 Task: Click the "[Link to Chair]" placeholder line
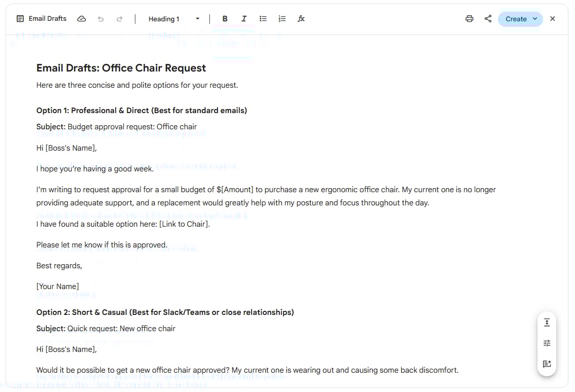click(x=123, y=224)
